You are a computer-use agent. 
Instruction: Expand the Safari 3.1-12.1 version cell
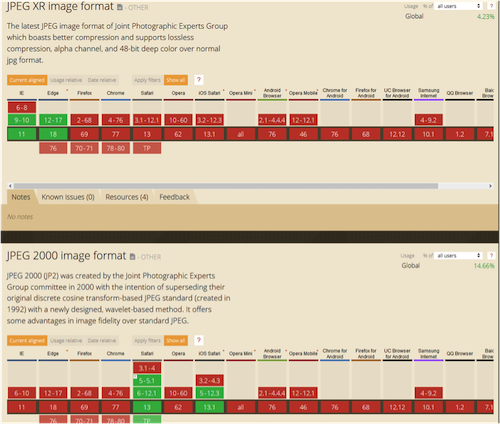click(147, 120)
